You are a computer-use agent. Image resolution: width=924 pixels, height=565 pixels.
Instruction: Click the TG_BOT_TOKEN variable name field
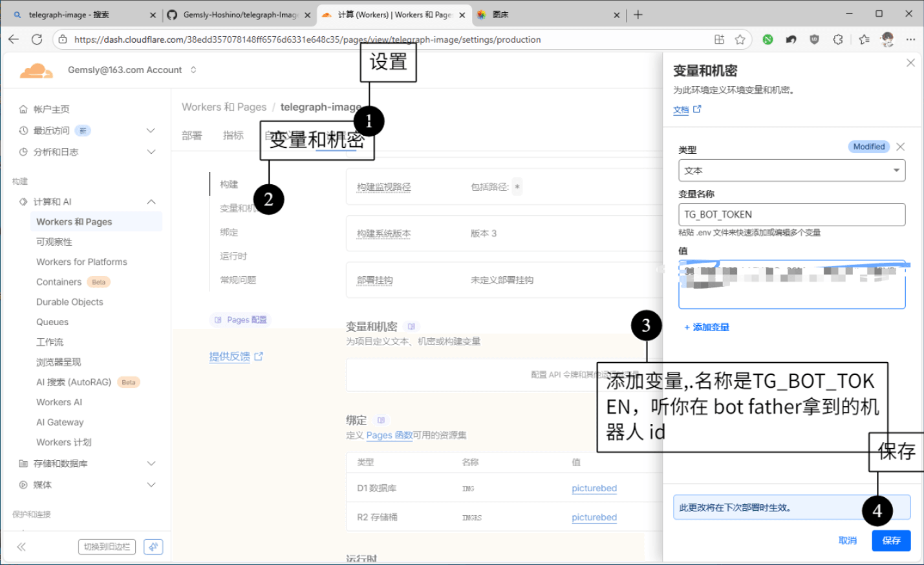(791, 214)
